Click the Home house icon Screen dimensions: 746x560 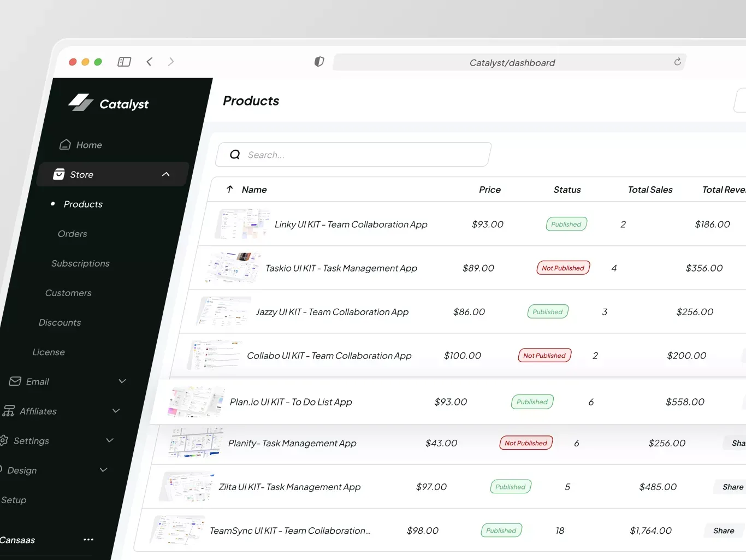coord(65,145)
